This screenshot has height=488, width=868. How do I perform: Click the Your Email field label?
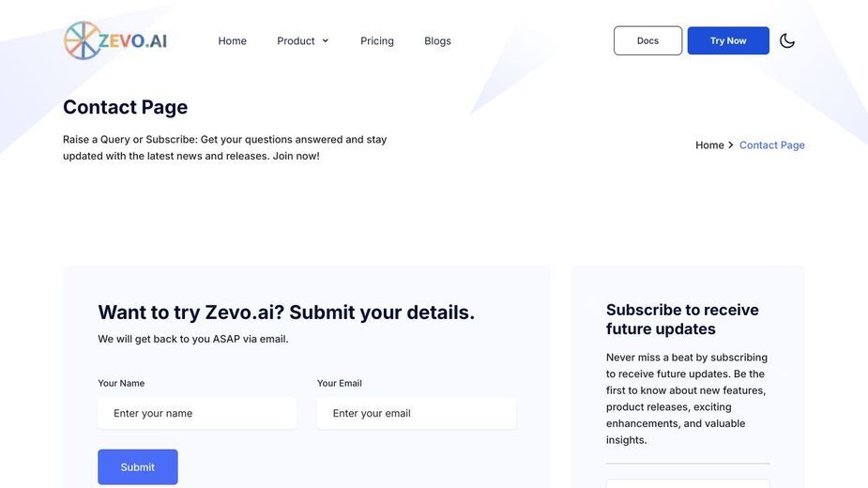pyautogui.click(x=340, y=383)
